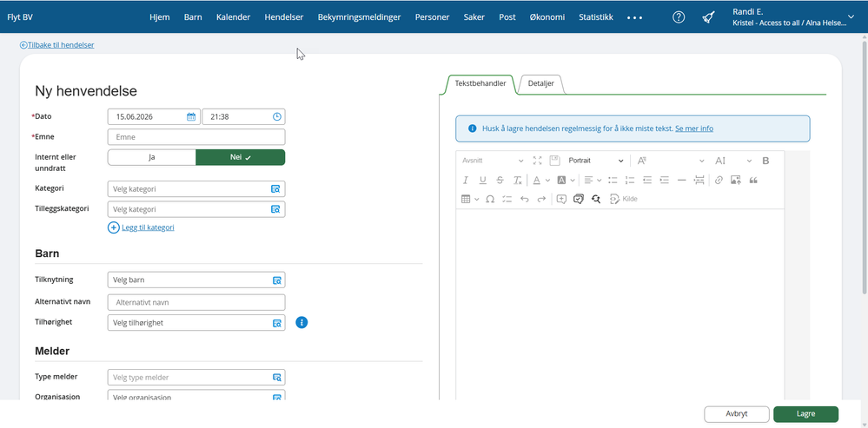Screen dimensions: 868x428
Task: Click the broom cleanup icon in header
Action: click(x=708, y=17)
